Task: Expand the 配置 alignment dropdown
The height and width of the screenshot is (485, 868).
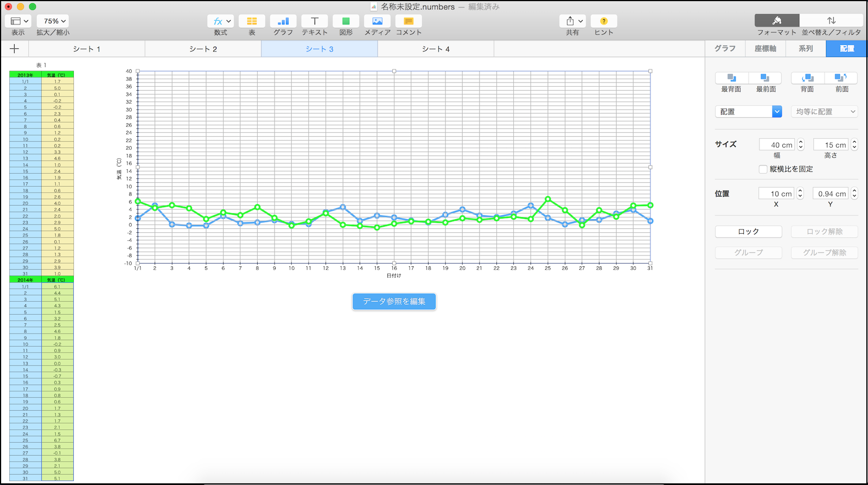Action: [x=777, y=112]
